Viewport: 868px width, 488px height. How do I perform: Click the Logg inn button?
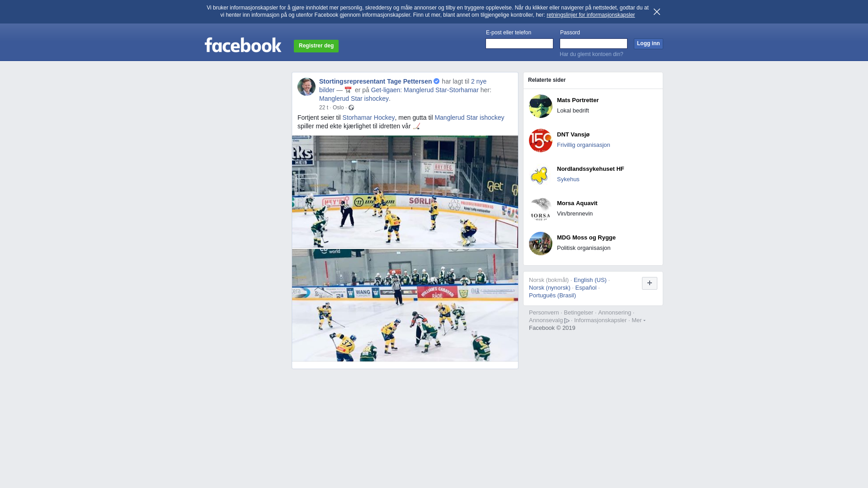(x=648, y=44)
